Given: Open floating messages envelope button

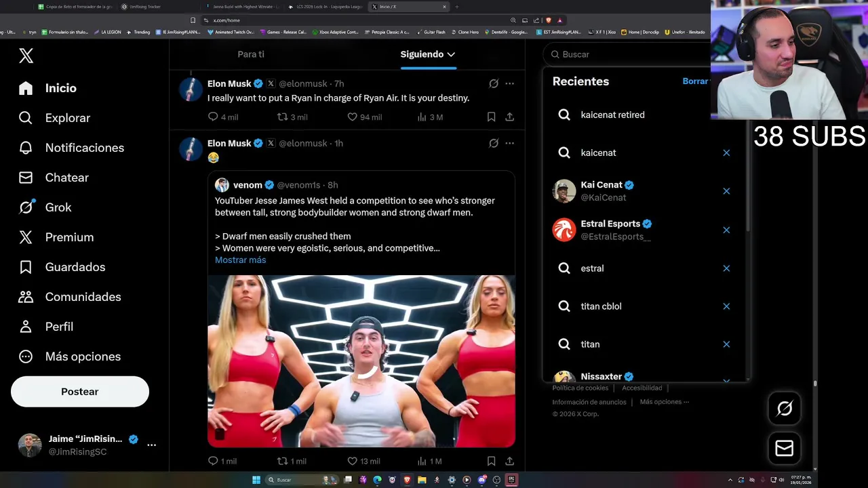Looking at the screenshot, I should click(785, 448).
